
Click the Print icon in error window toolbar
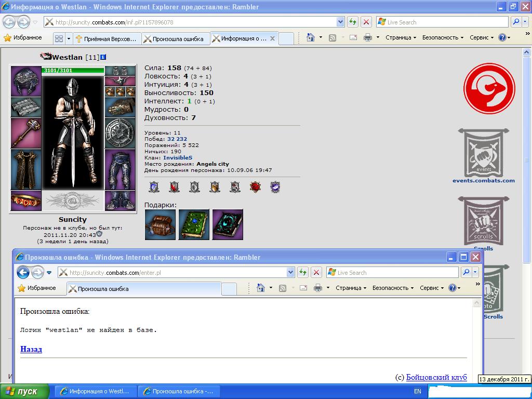tap(318, 288)
